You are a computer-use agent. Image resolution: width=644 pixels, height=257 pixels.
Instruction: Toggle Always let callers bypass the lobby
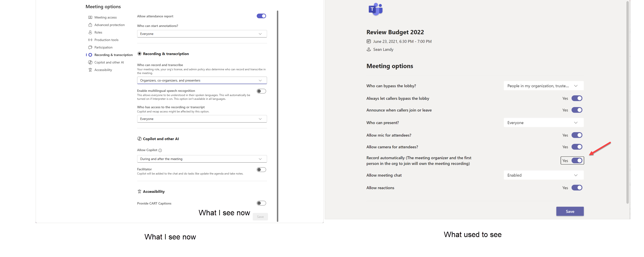coord(577,98)
